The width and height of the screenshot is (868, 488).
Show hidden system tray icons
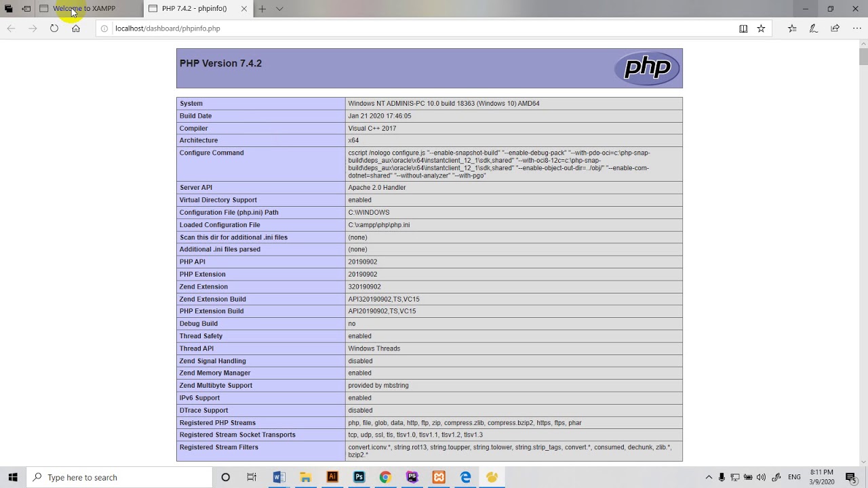[x=709, y=477]
